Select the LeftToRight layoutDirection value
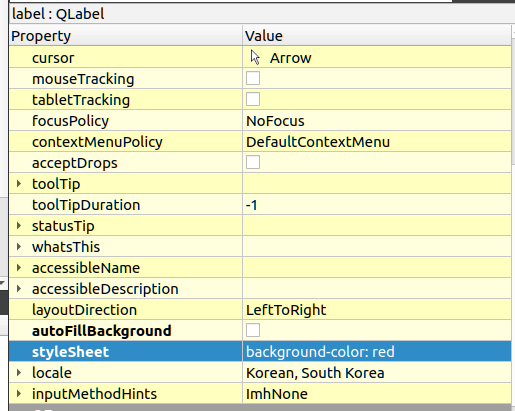The image size is (515, 411). [286, 310]
